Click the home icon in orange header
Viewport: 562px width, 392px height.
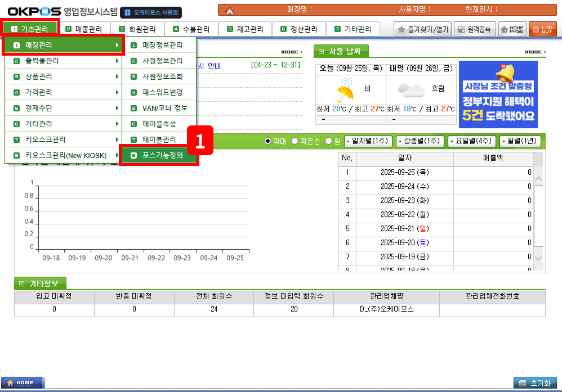(x=229, y=11)
